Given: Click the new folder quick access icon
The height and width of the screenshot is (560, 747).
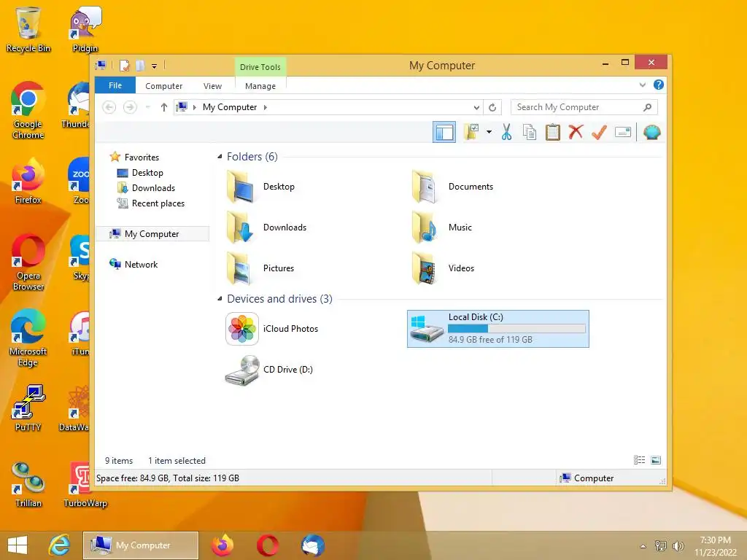Looking at the screenshot, I should coord(140,65).
